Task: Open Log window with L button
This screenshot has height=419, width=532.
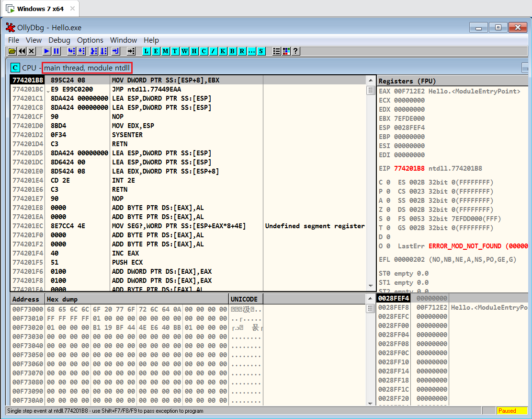Action: 146,51
